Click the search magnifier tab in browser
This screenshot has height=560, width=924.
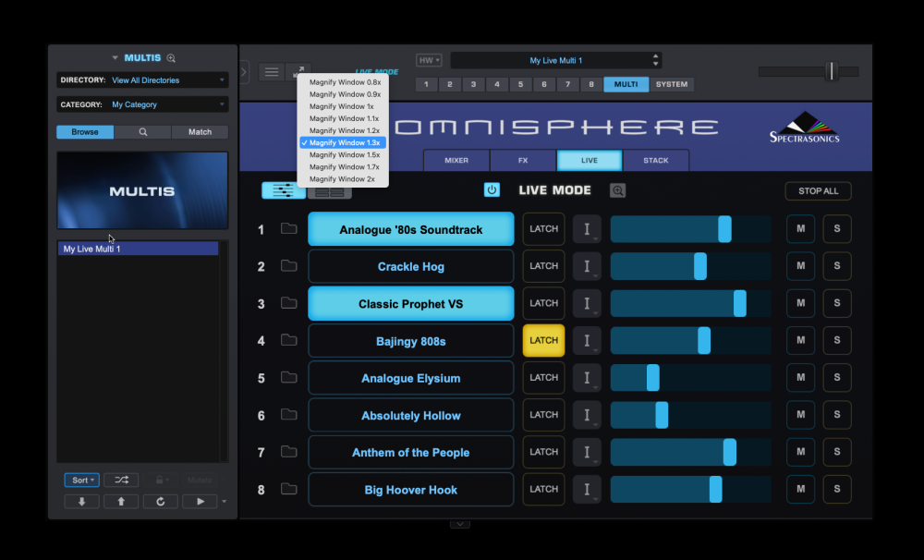[x=142, y=132]
